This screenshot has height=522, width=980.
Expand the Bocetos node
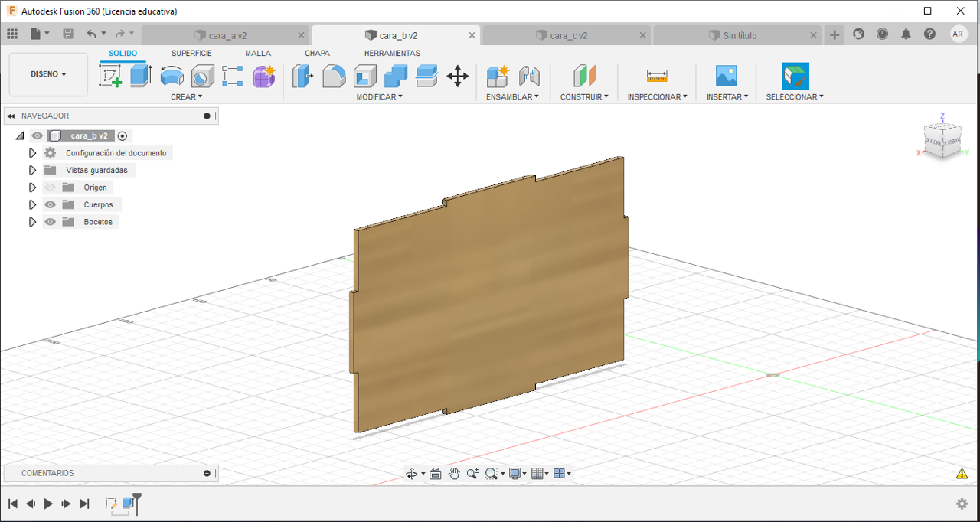tap(32, 222)
